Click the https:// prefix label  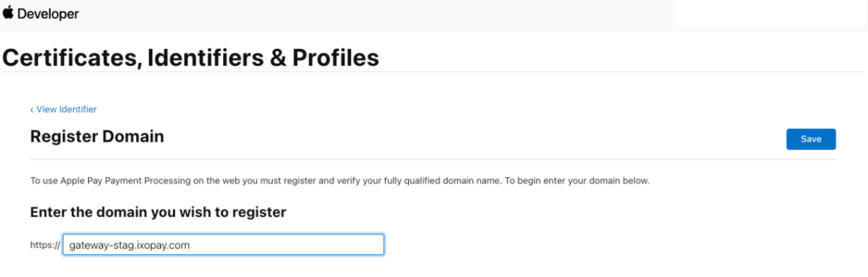pos(45,245)
